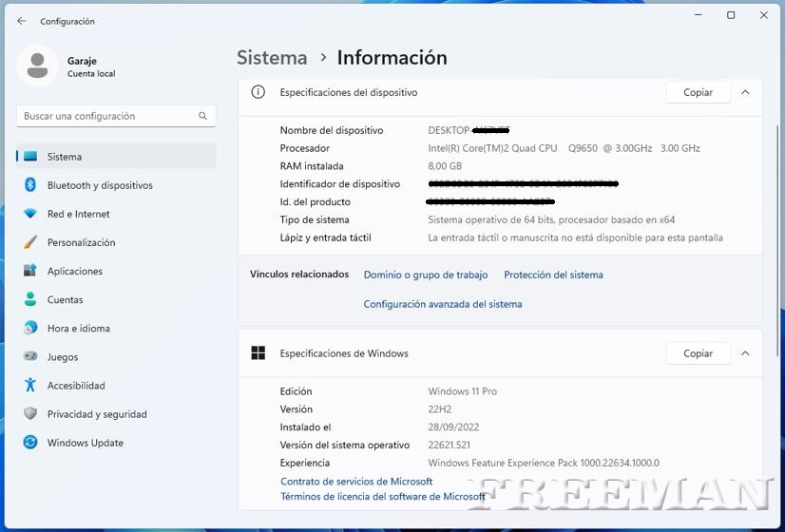Click the Windows logo icon beside Especificaciones de Windows
The image size is (785, 532).
(258, 352)
